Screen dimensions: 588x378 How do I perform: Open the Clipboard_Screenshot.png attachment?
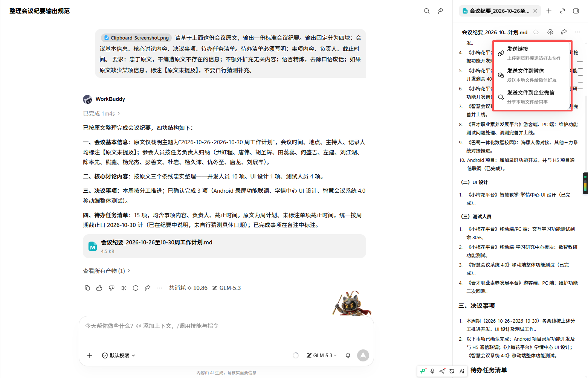coord(136,38)
